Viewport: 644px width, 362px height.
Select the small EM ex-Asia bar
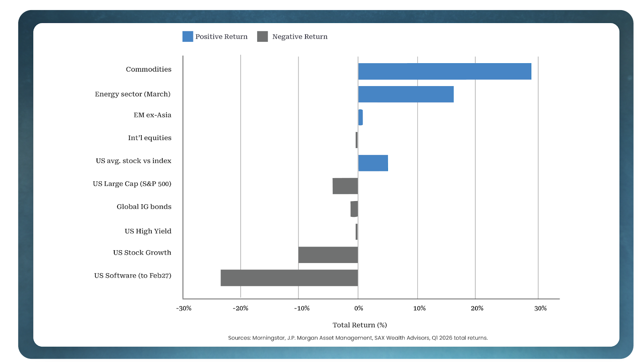tap(360, 117)
